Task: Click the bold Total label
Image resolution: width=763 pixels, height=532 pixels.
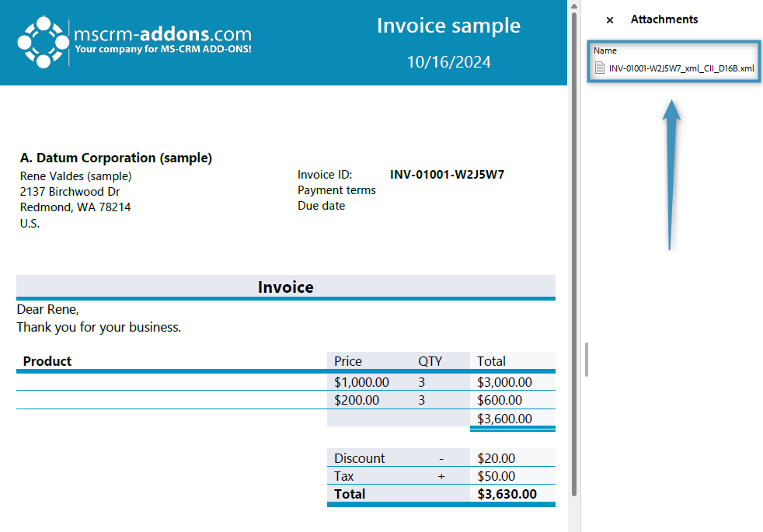Action: (x=350, y=494)
